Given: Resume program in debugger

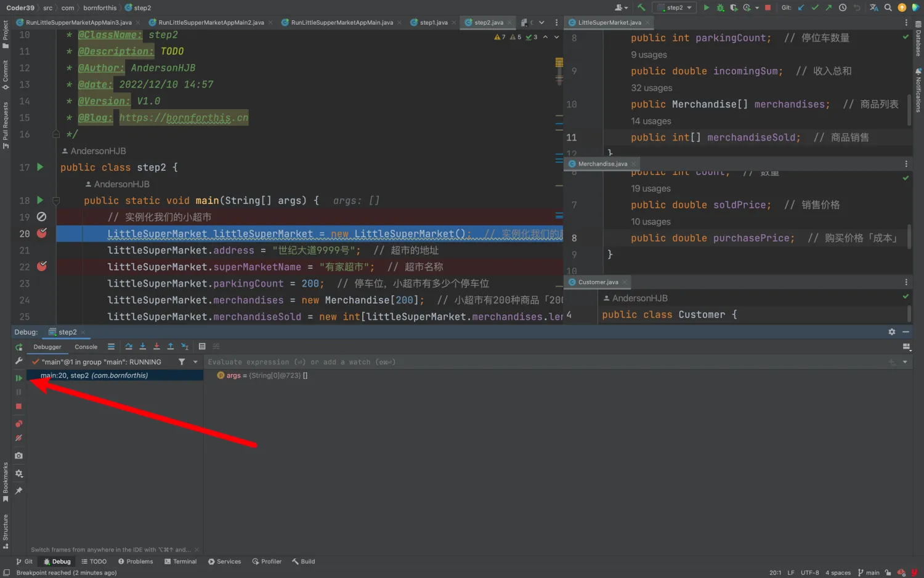Looking at the screenshot, I should (x=18, y=378).
